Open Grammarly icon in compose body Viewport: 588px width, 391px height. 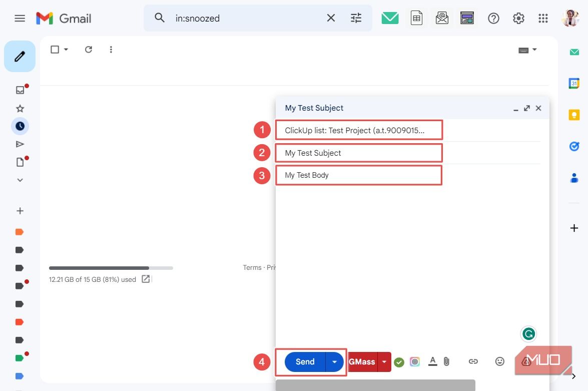click(x=528, y=333)
